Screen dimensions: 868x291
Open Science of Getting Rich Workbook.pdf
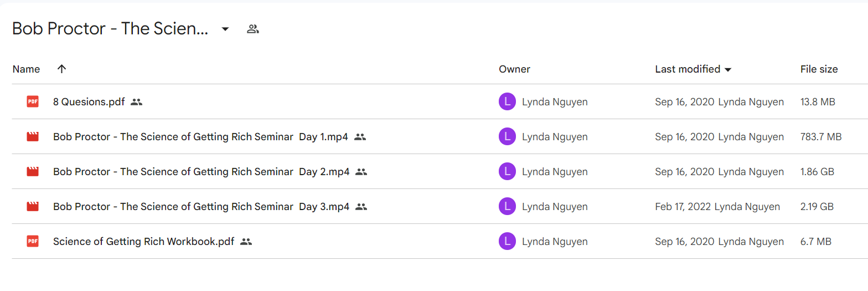(x=144, y=241)
